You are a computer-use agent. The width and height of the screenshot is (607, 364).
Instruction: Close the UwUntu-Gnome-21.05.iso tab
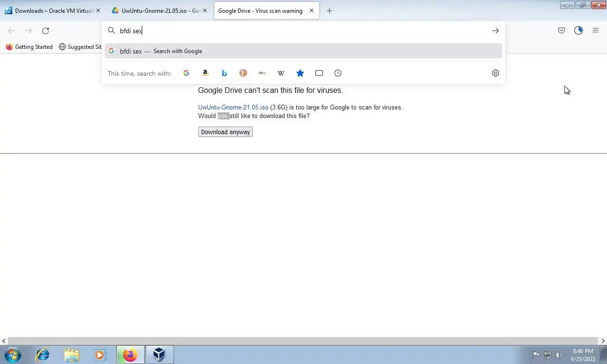(205, 10)
